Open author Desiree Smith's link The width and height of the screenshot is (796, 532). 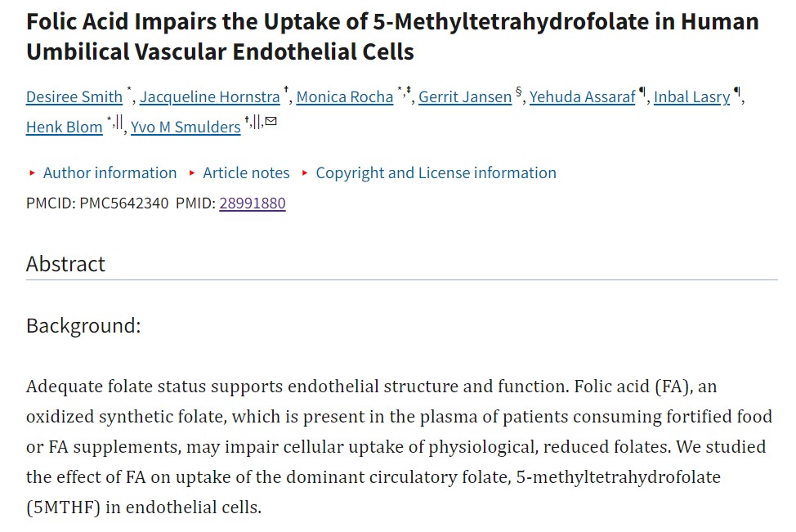point(74,97)
